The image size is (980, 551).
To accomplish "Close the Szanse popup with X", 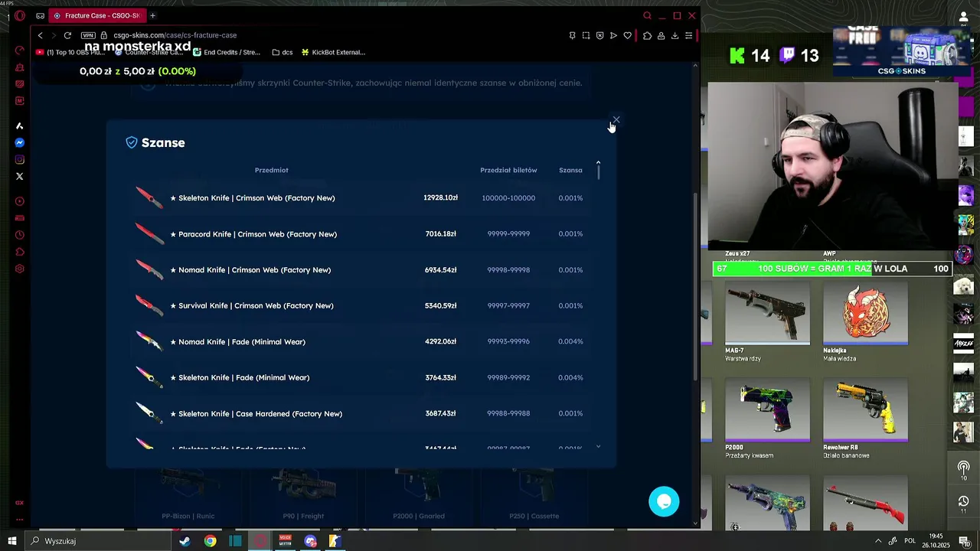I will 616,120.
